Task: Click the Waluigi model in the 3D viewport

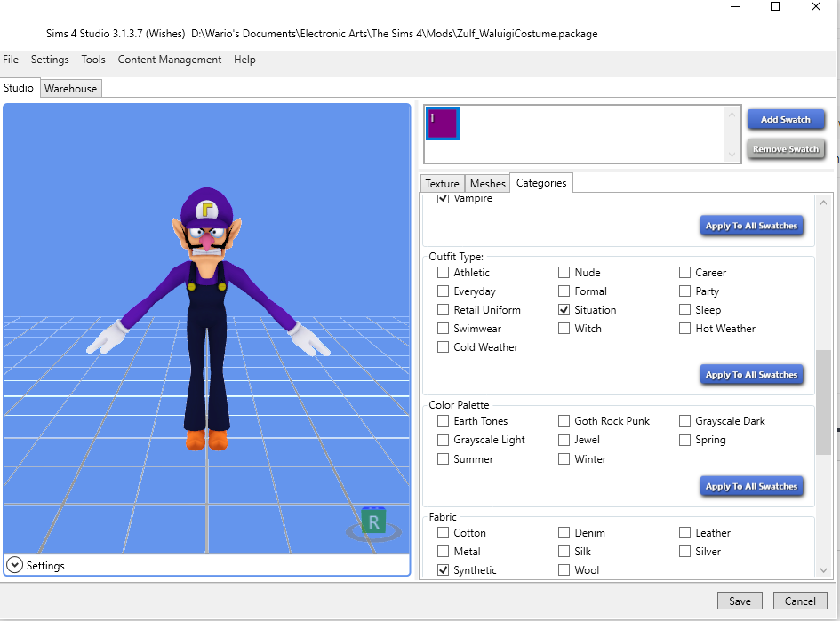Action: click(207, 319)
